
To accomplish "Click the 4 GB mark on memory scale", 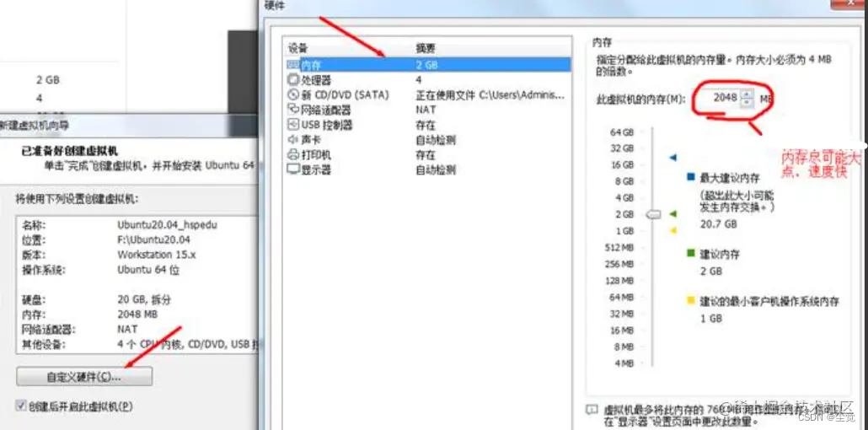I will tap(624, 198).
